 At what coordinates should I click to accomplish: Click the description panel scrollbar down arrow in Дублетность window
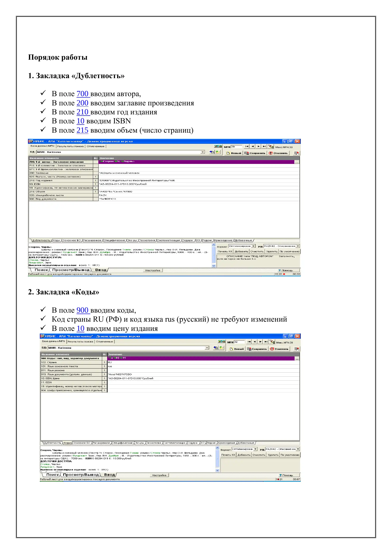tap(214, 266)
